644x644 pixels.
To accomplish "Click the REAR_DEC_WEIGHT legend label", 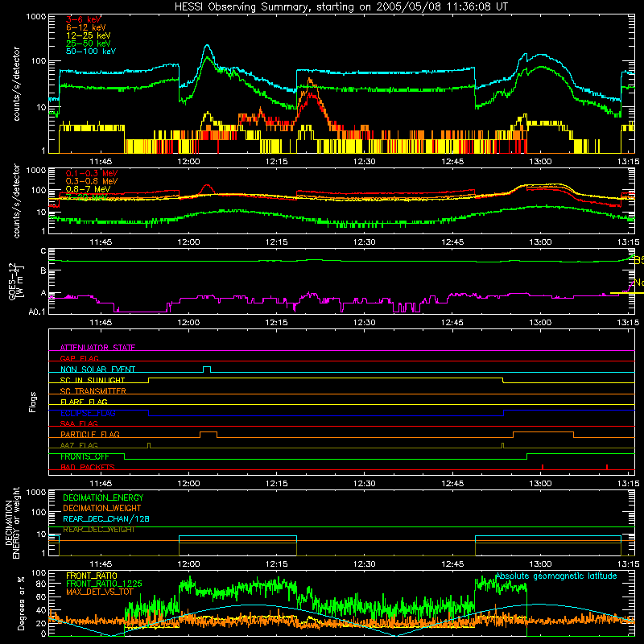I will point(98,530).
